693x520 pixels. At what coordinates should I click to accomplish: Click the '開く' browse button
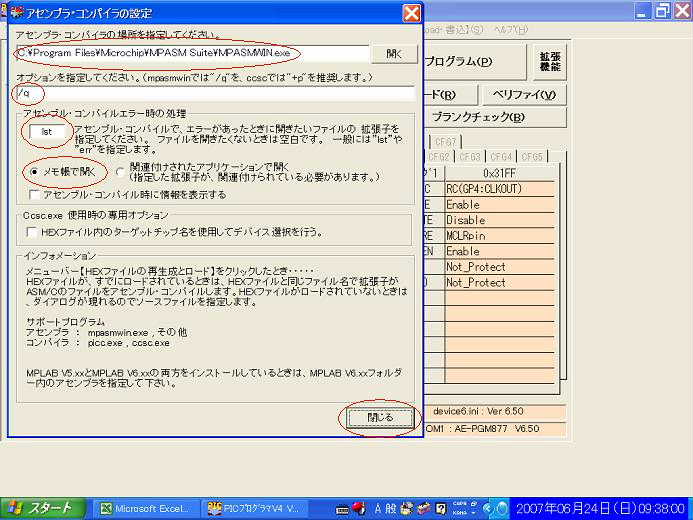[394, 53]
